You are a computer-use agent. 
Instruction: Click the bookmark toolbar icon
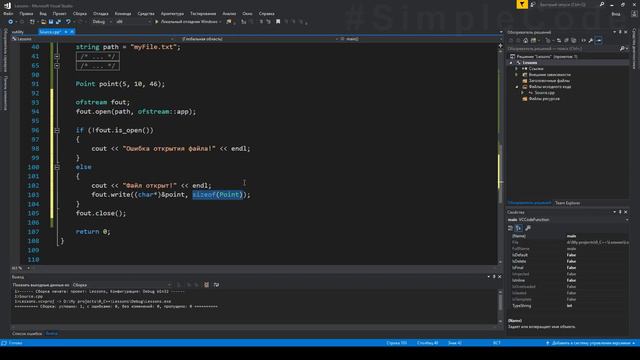[x=278, y=22]
